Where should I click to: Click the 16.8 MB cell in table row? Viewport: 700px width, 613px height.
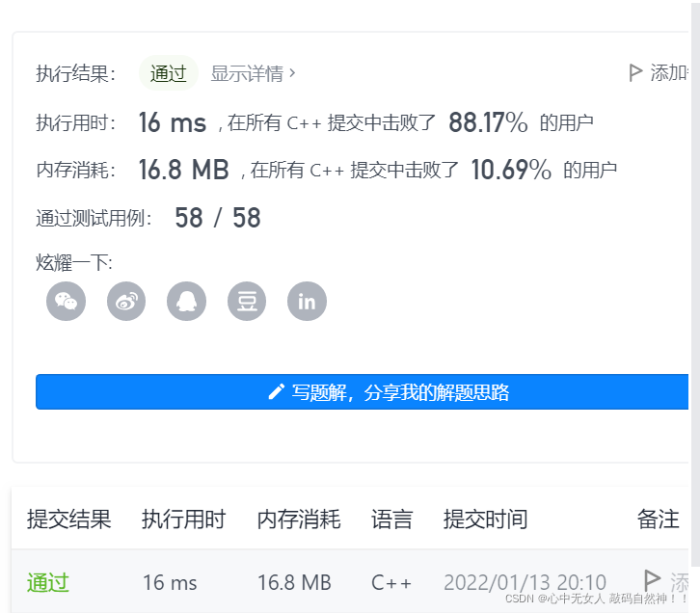point(294,583)
